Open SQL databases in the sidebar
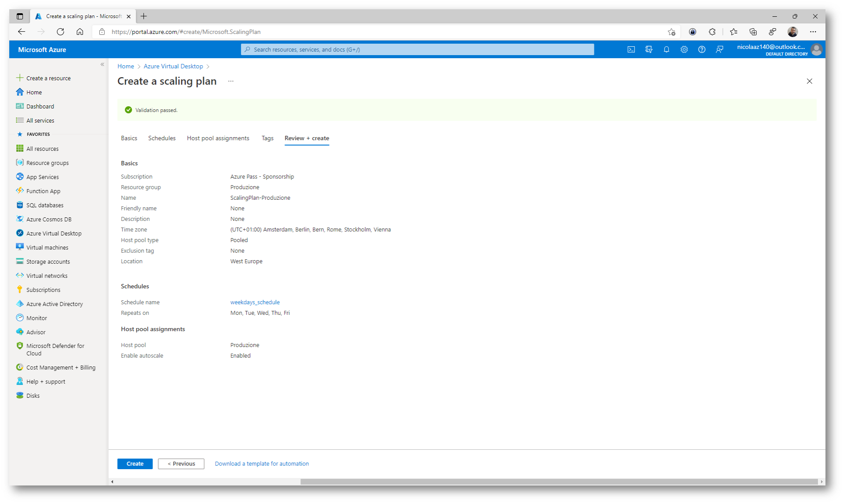 (40, 205)
